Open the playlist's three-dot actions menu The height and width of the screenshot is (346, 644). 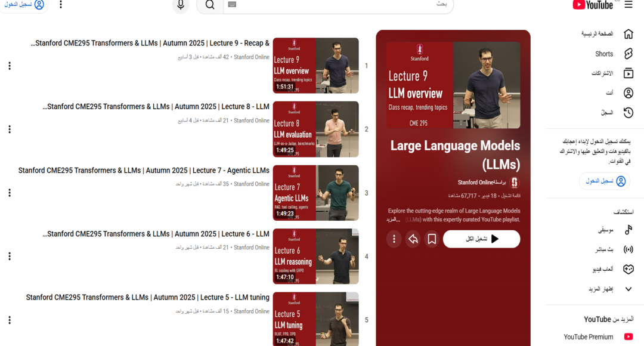point(394,239)
